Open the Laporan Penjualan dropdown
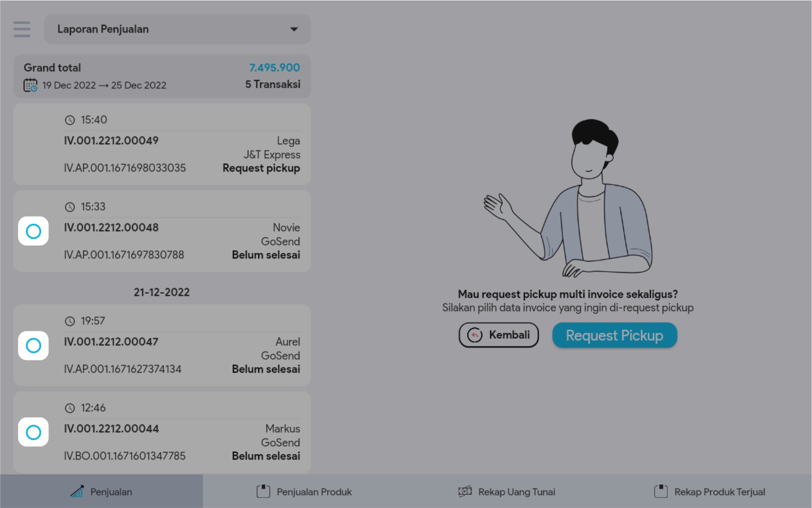Viewport: 812px width, 508px height. pos(177,29)
